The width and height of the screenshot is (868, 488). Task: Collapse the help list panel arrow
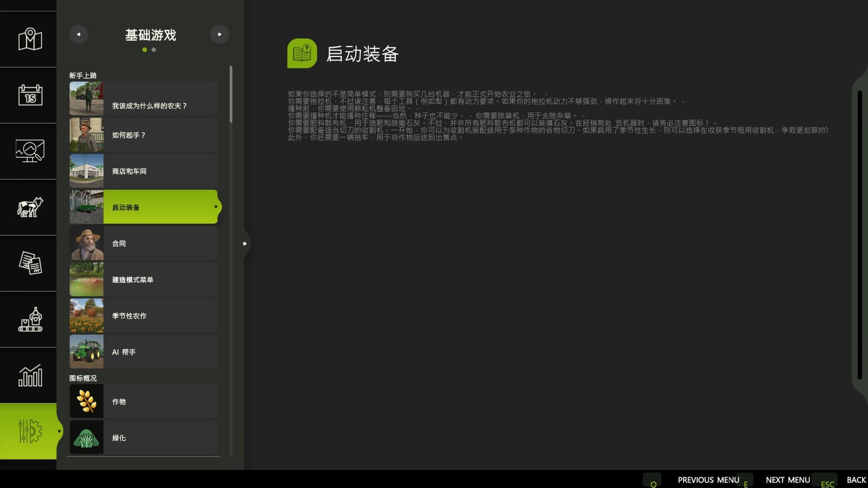tap(245, 244)
